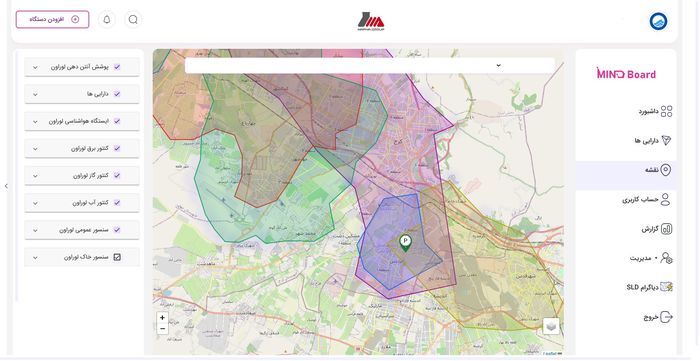Click the ایستگاه هواشناسی لوراون label
700x361 pixels.
click(x=79, y=121)
